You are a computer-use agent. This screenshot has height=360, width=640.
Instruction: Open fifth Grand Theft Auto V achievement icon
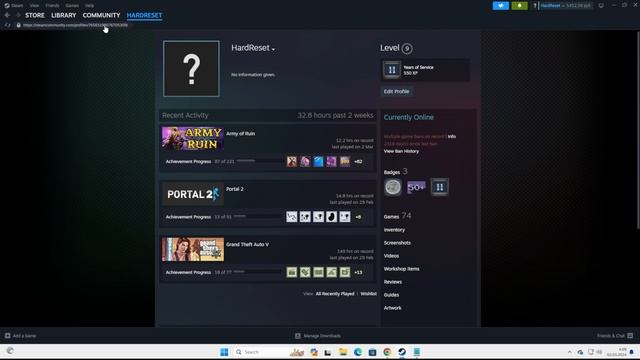(345, 272)
